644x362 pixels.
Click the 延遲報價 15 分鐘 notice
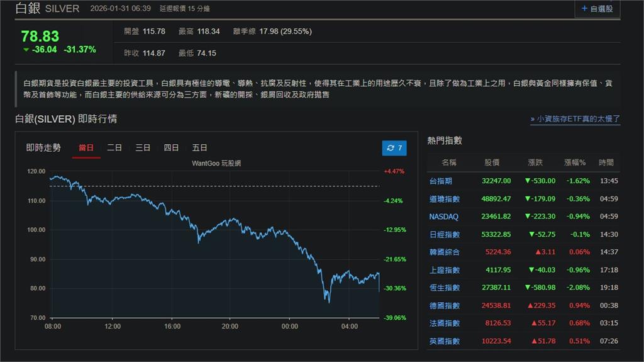pos(184,9)
